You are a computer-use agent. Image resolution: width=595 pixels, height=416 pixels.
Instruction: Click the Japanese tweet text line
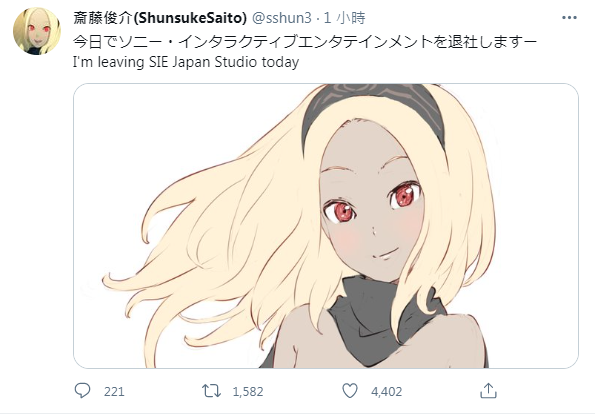(304, 41)
